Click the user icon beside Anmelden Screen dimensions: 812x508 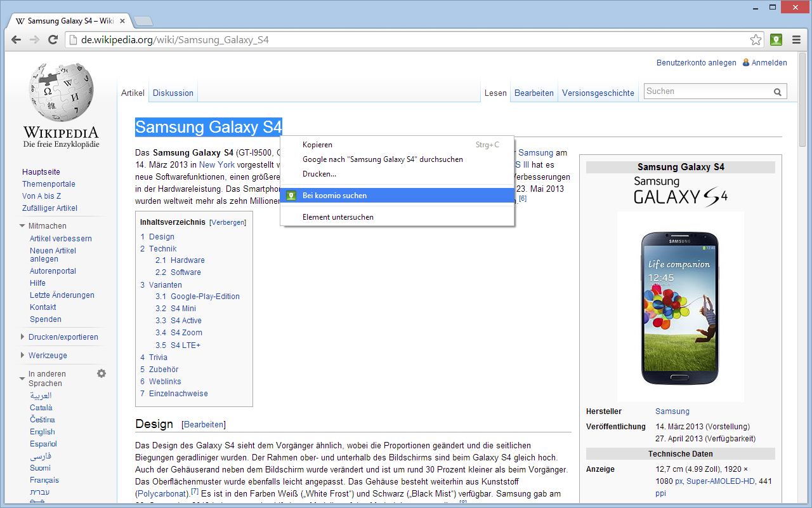pyautogui.click(x=746, y=63)
